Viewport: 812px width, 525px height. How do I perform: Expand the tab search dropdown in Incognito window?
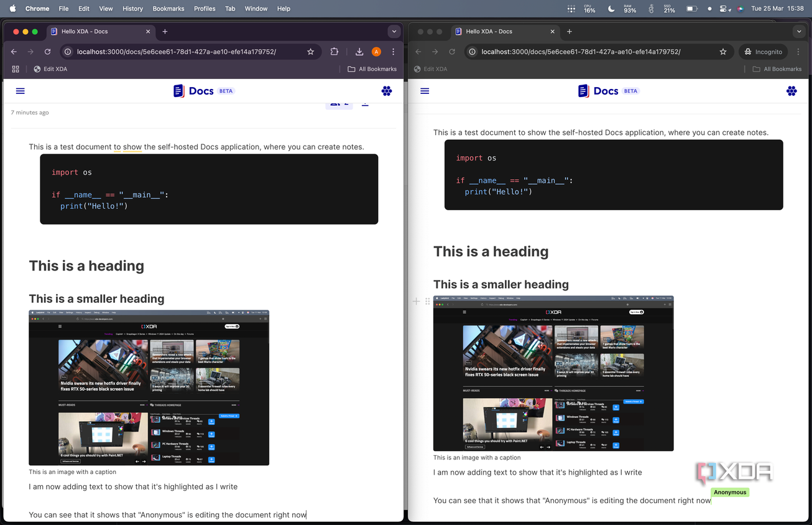click(799, 31)
